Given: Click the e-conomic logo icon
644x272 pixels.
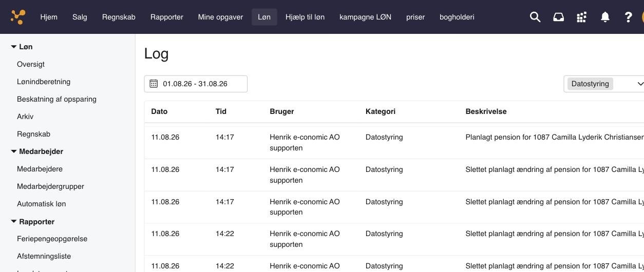Looking at the screenshot, I should (18, 17).
